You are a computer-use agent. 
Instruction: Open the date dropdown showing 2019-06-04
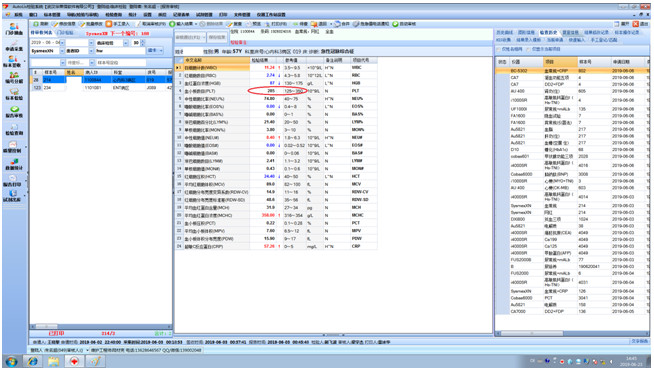point(62,43)
